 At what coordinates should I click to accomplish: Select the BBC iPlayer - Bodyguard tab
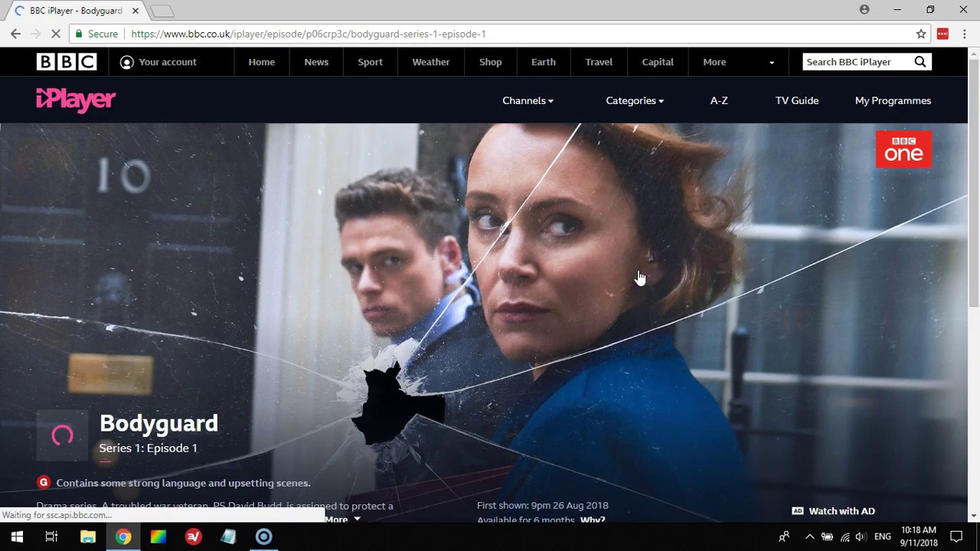75,11
